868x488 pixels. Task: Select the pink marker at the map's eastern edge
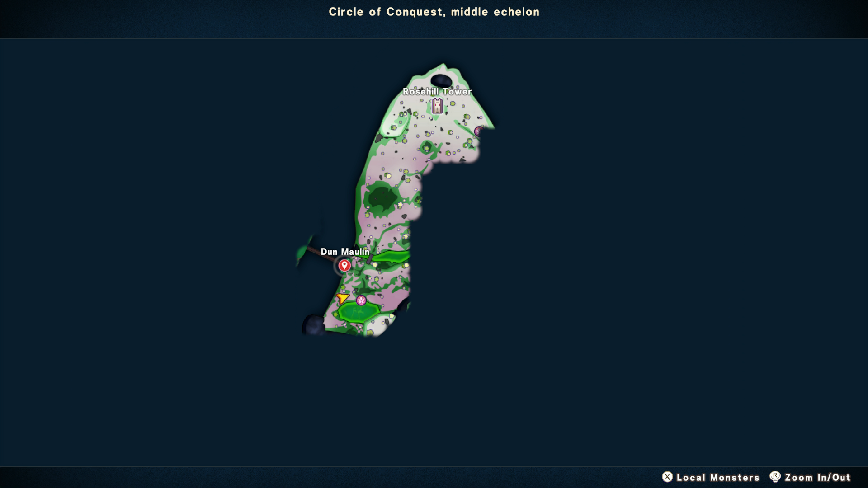point(479,131)
